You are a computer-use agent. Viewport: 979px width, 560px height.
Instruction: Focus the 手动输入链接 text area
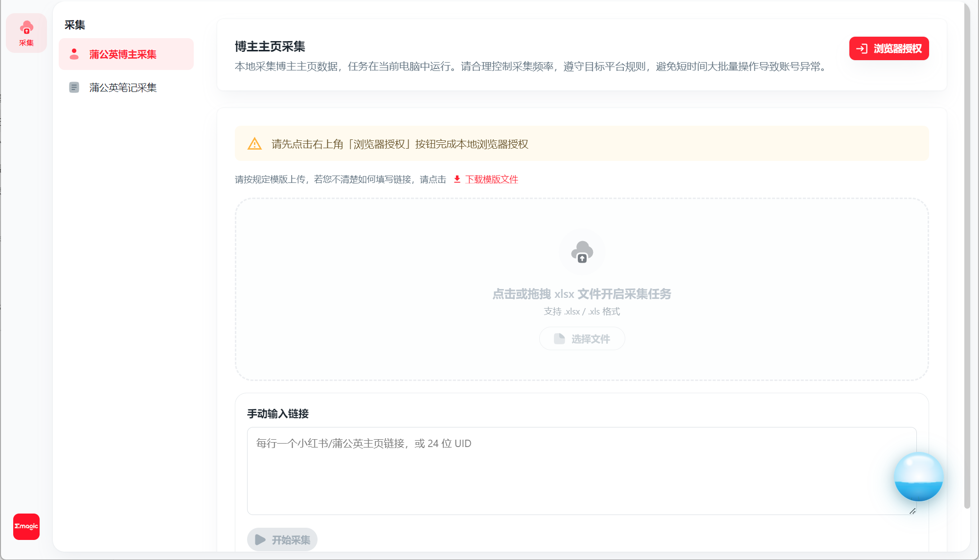click(582, 471)
